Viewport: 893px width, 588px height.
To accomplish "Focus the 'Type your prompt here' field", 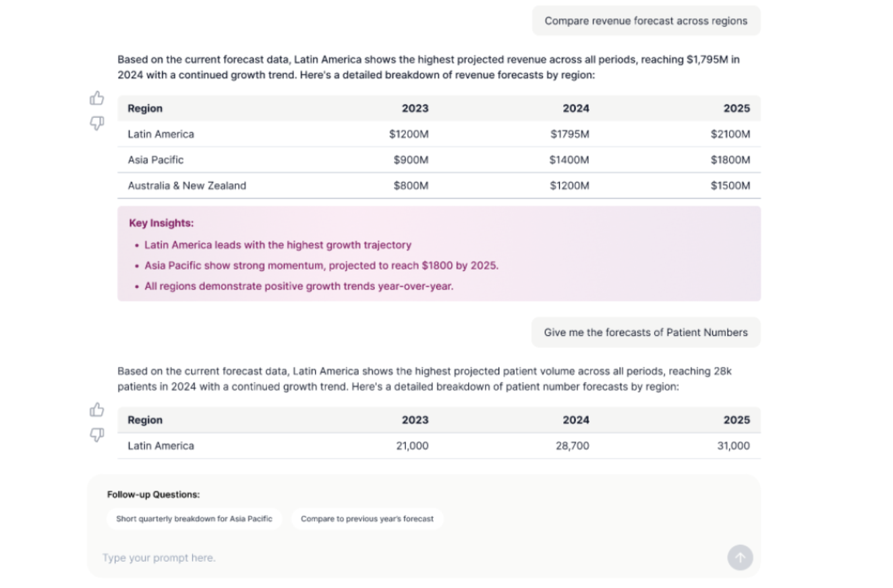I will 405,558.
